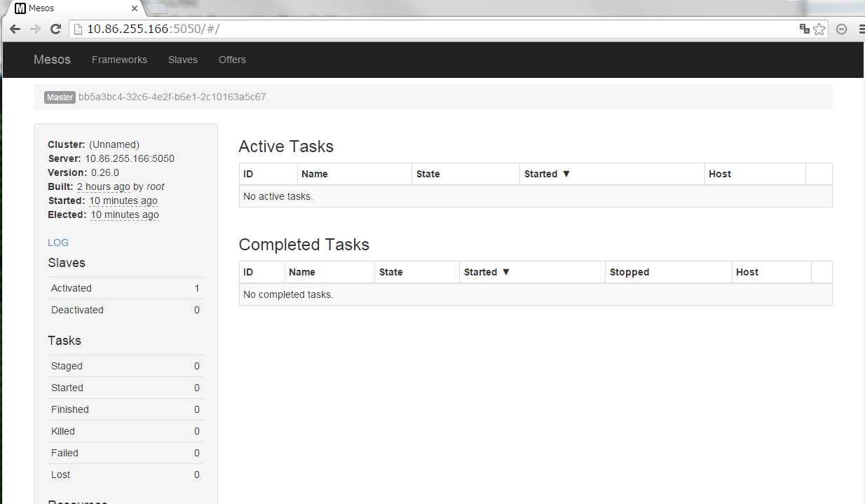865x504 pixels.
Task: Click the Deactivated slaves row
Action: click(x=125, y=310)
